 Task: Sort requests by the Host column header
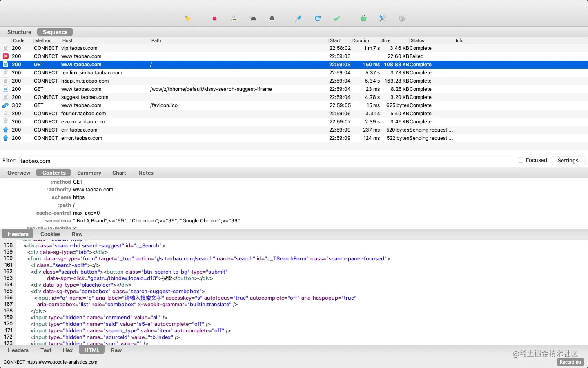(67, 40)
